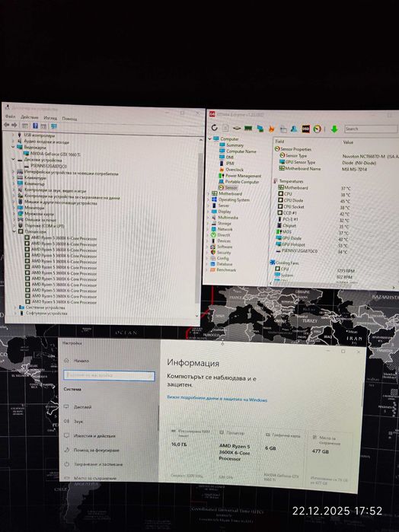
Task: Open Windows security details link in Settings
Action: pos(217,398)
